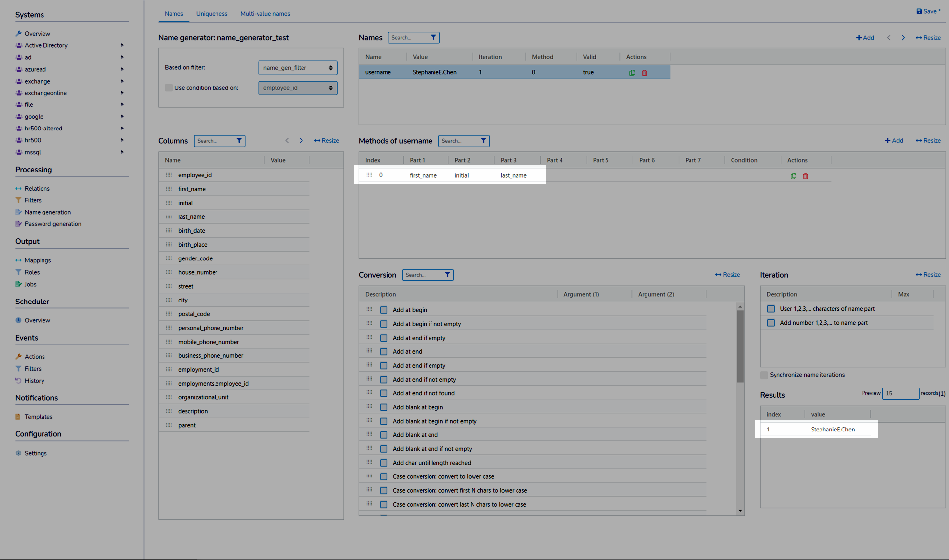This screenshot has height=560, width=949.
Task: Click Add in Names panel
Action: click(x=865, y=38)
